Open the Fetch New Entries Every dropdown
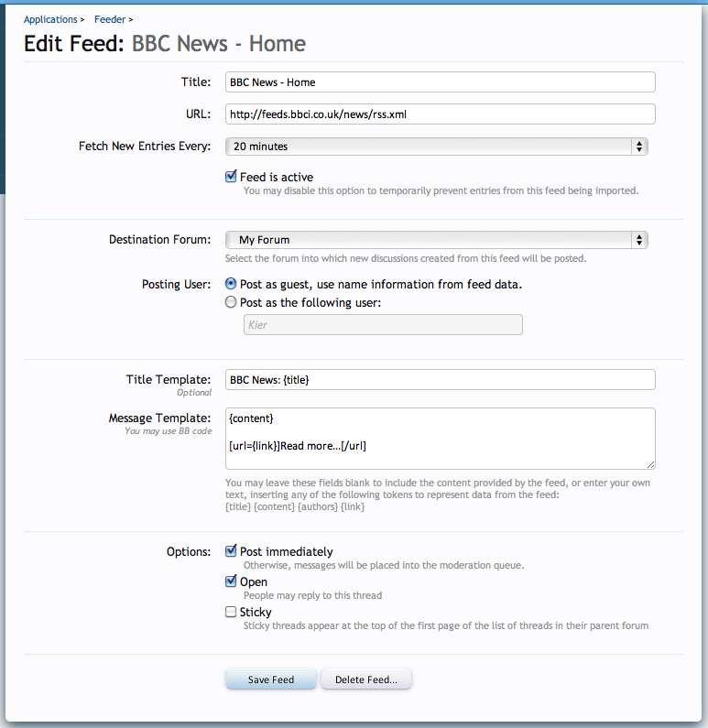This screenshot has width=708, height=728. (436, 147)
